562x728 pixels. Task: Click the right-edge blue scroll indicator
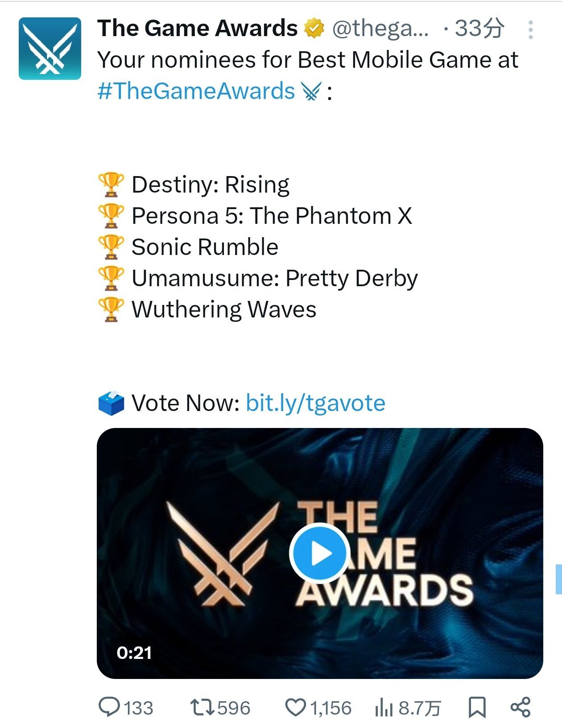click(x=558, y=579)
